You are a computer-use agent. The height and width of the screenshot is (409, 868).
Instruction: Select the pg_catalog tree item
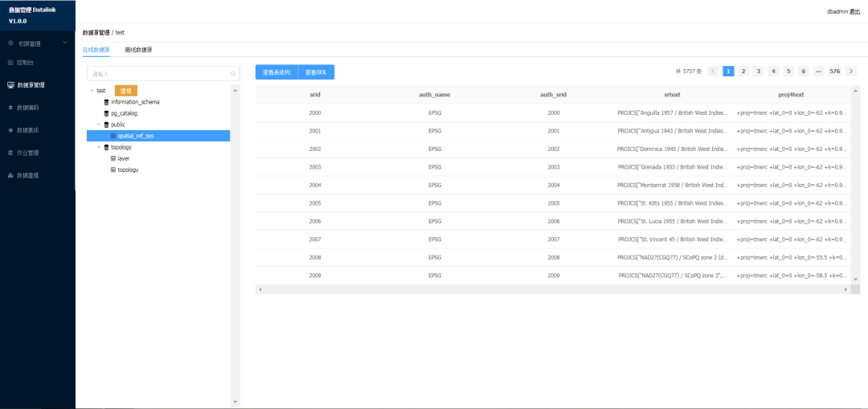pos(124,113)
